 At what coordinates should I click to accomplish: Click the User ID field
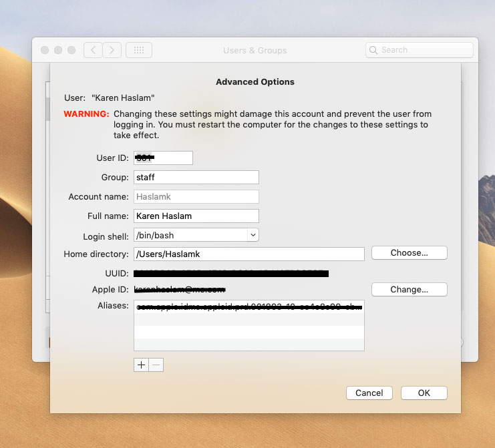(163, 158)
